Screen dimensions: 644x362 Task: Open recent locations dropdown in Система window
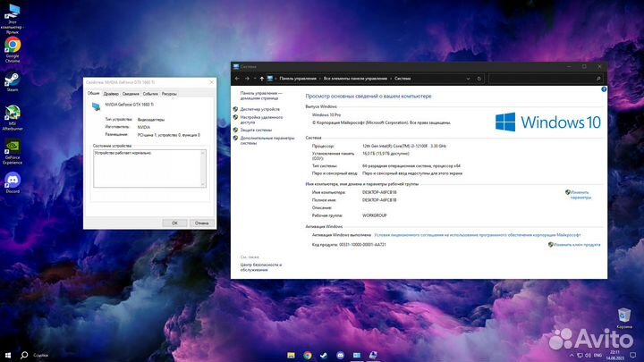pyautogui.click(x=255, y=79)
